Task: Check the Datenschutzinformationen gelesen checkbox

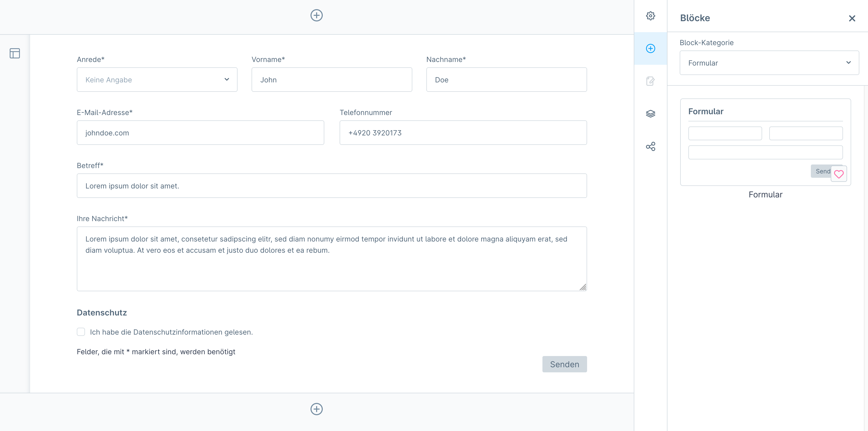Action: (81, 332)
